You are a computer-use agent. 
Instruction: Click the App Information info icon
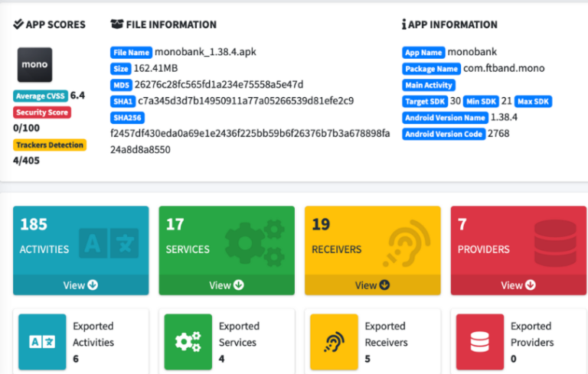[403, 24]
